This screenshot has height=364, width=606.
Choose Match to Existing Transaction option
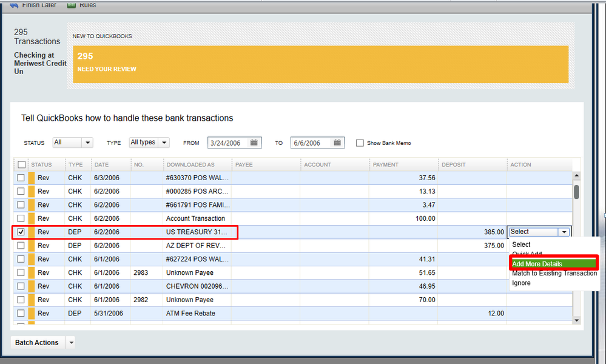click(554, 273)
